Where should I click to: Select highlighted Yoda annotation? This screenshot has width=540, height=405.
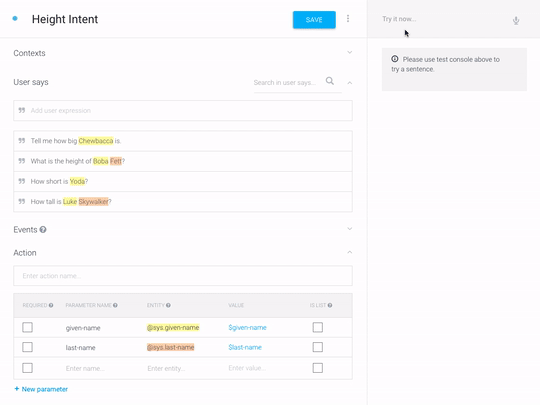(77, 181)
